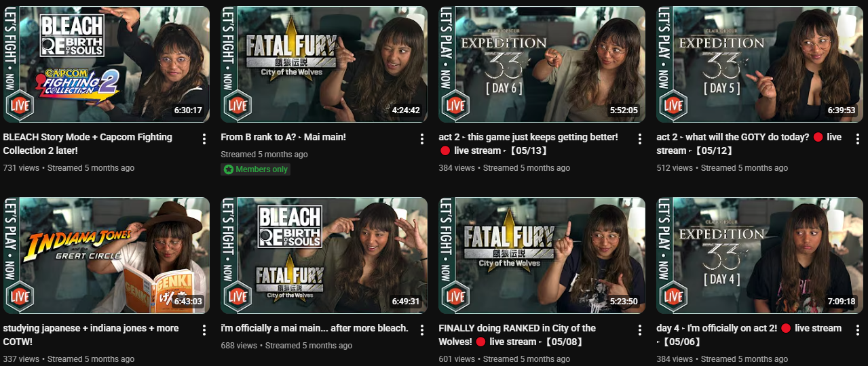Viewport: 868px width, 366px height.
Task: Open options for 'day 4 - officially on act 2' video
Action: point(858,330)
